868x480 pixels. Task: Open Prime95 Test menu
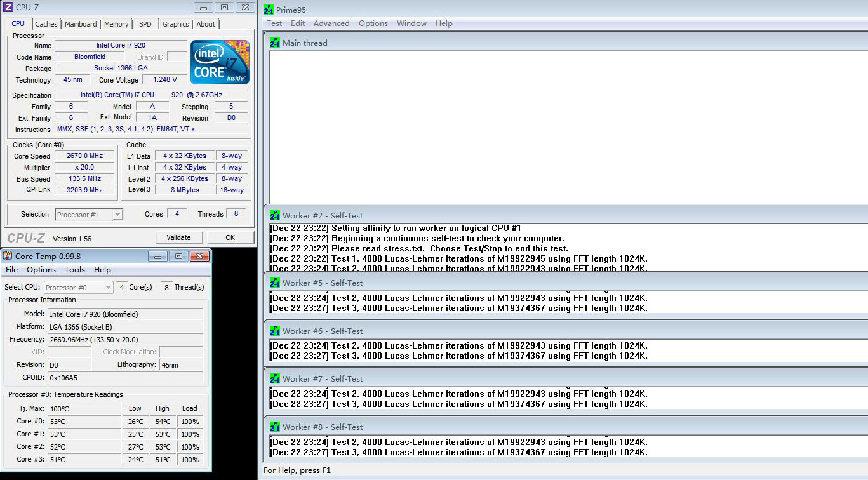click(274, 23)
